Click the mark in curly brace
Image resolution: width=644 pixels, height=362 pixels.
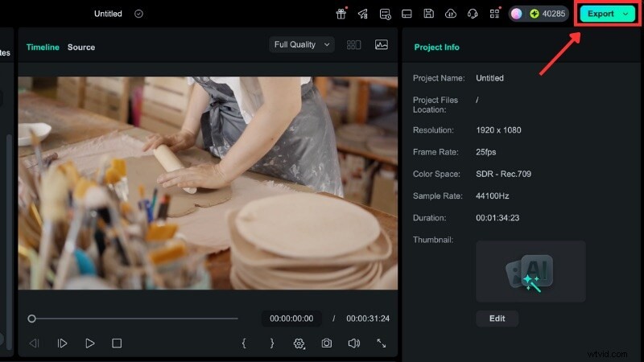[x=244, y=343]
